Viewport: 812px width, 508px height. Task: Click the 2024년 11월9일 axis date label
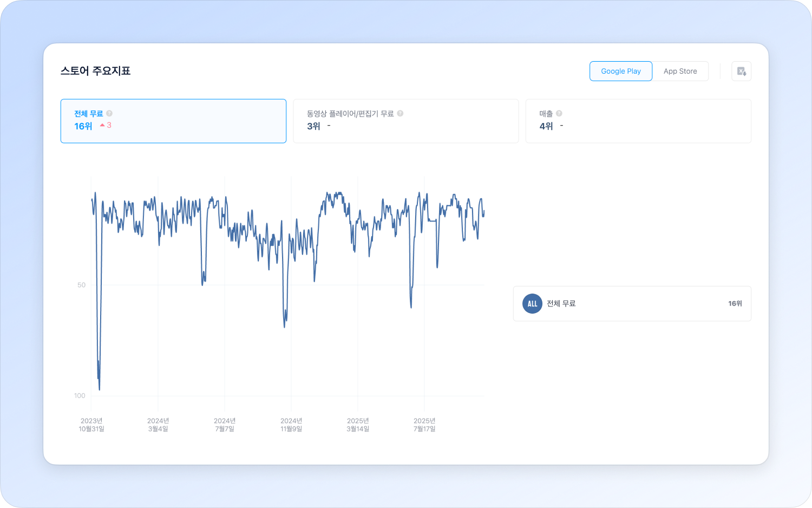291,425
